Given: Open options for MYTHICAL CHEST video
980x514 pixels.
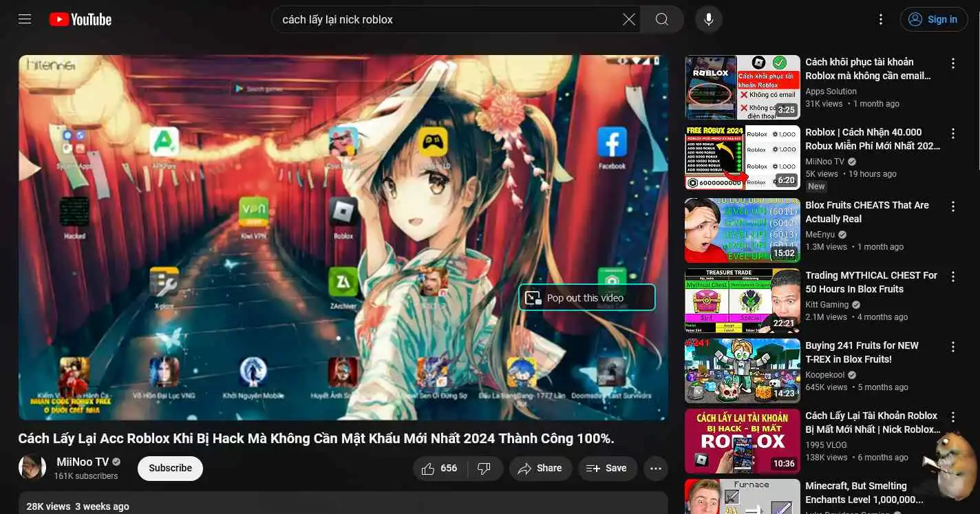Looking at the screenshot, I should coord(953,277).
